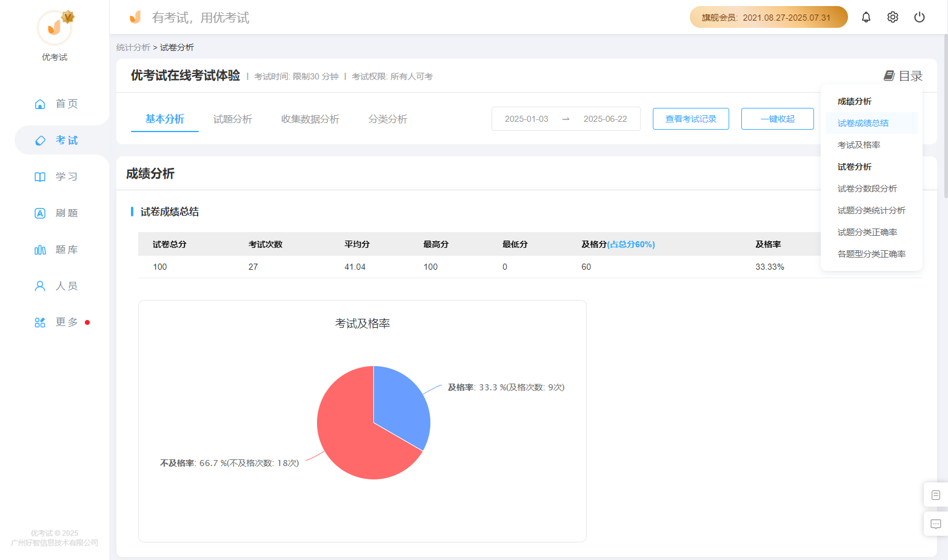Open the 人员 people icon
This screenshot has height=560, width=948.
coord(40,286)
